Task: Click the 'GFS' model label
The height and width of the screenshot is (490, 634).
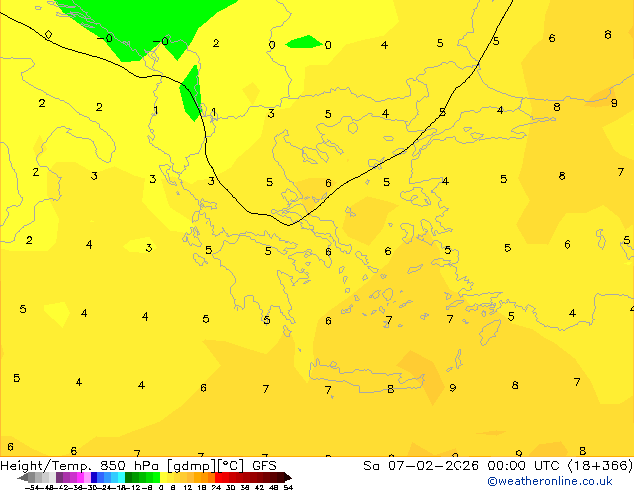Action: pos(264,466)
